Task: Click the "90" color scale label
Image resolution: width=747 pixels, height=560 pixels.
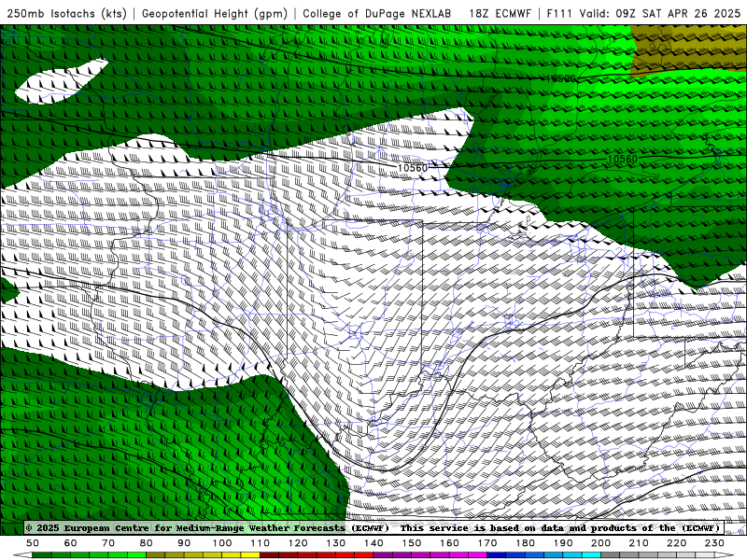Action: (184, 543)
